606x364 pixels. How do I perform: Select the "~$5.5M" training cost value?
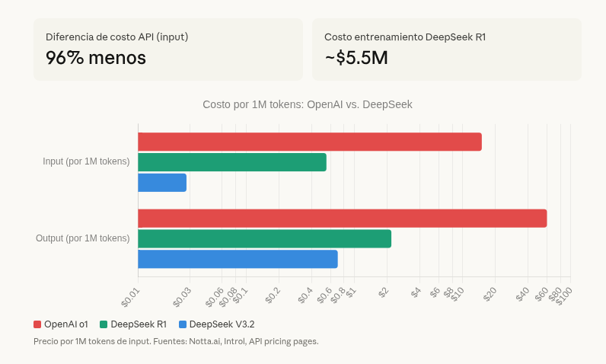click(x=356, y=58)
